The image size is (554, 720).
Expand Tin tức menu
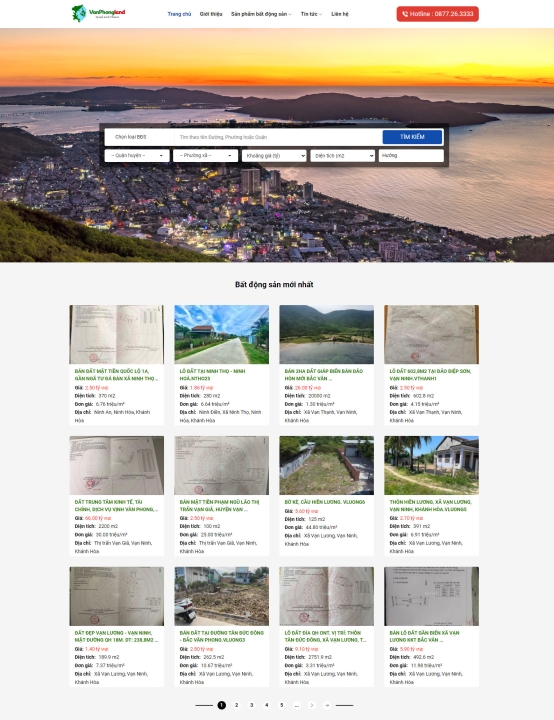tap(311, 14)
